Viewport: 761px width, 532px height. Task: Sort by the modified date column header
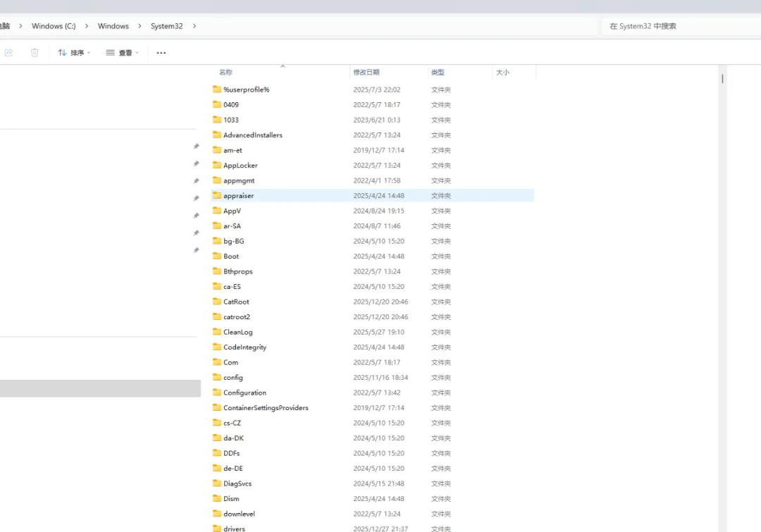(366, 72)
